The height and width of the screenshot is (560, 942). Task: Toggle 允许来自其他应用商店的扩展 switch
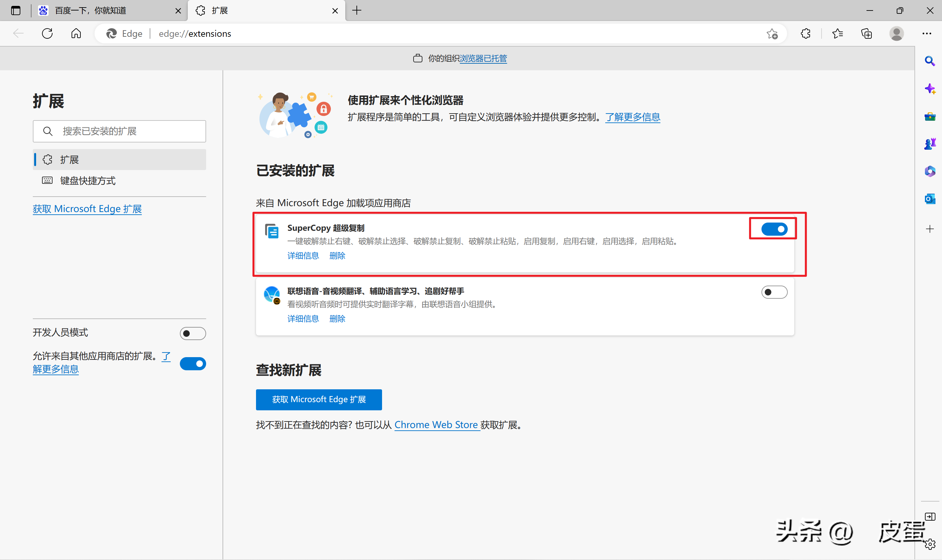click(x=193, y=364)
